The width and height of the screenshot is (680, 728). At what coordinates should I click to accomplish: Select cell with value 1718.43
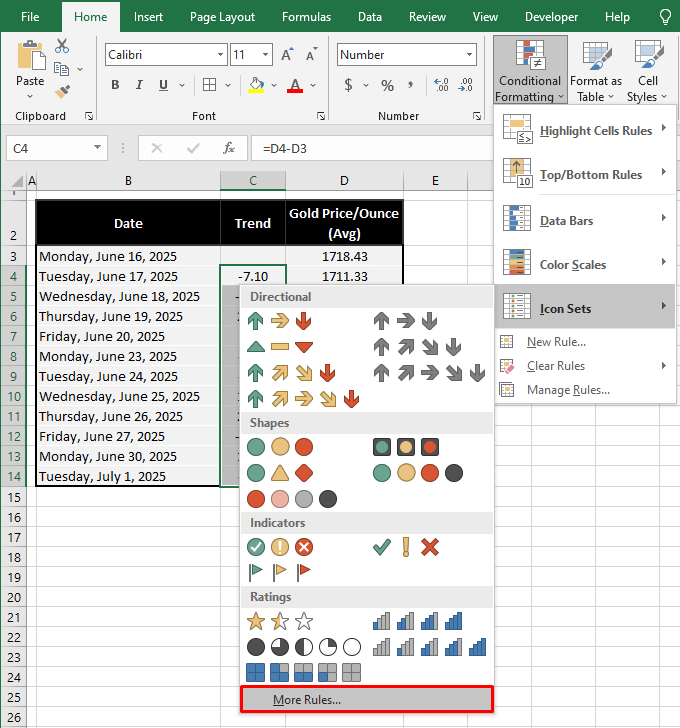click(344, 256)
